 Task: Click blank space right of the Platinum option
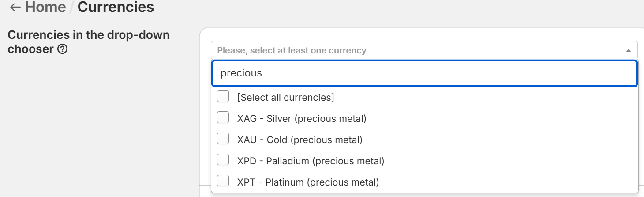(x=507, y=182)
